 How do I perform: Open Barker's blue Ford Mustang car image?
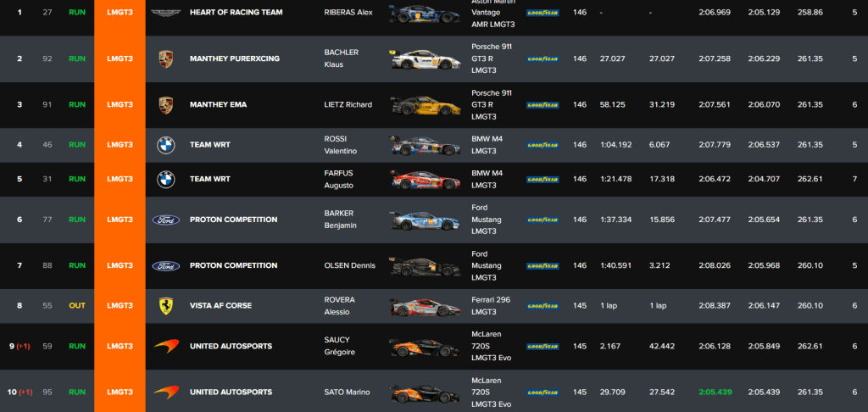(x=426, y=220)
